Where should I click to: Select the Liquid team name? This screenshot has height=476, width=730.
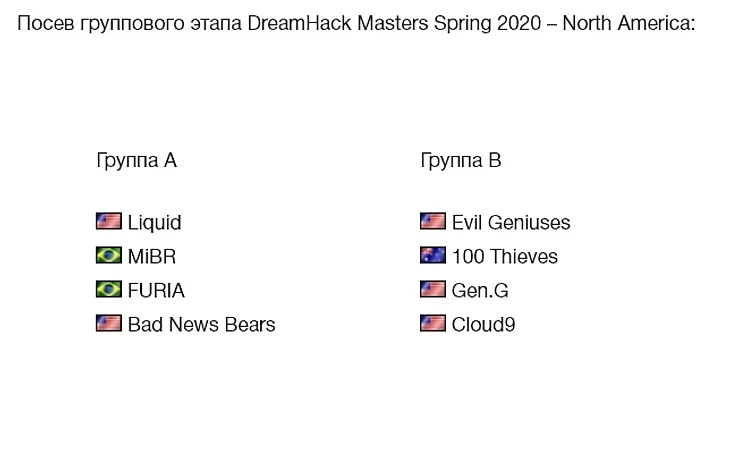tap(155, 223)
